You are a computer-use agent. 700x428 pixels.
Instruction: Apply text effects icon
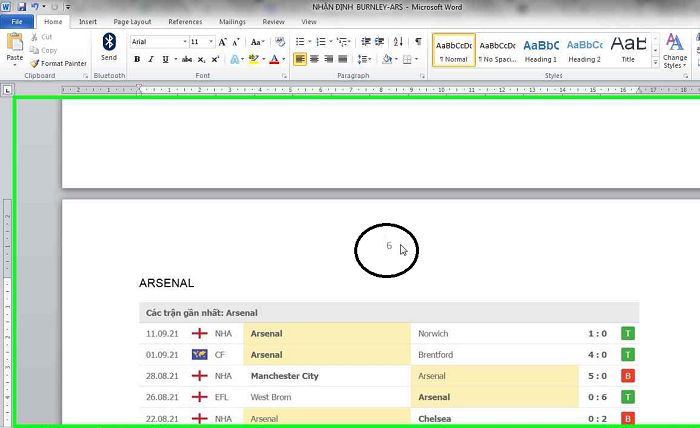[234, 59]
